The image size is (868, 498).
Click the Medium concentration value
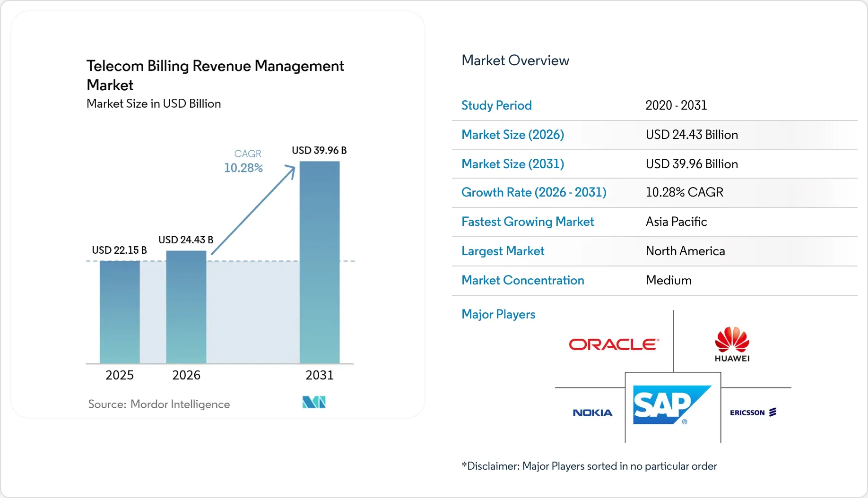coord(668,280)
